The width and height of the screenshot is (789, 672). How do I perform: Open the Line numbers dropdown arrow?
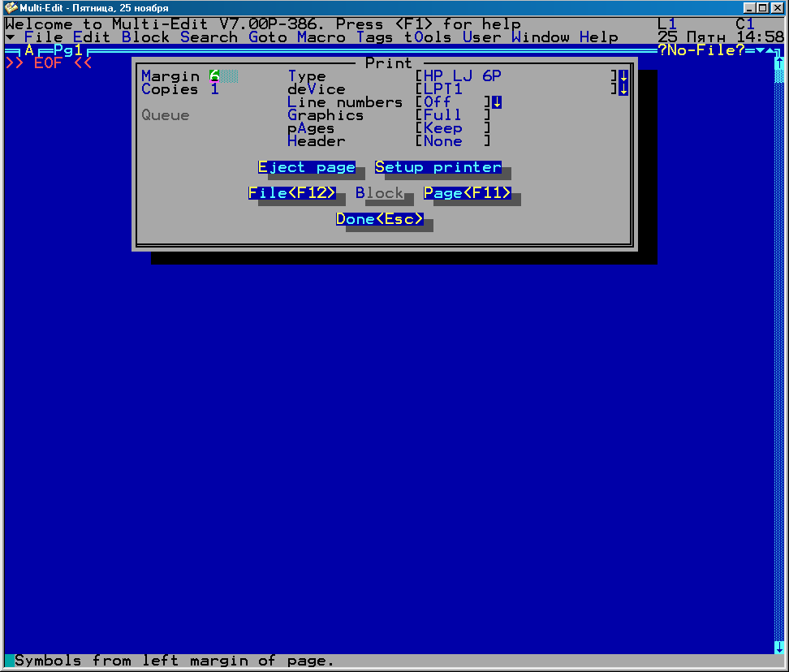tap(497, 102)
